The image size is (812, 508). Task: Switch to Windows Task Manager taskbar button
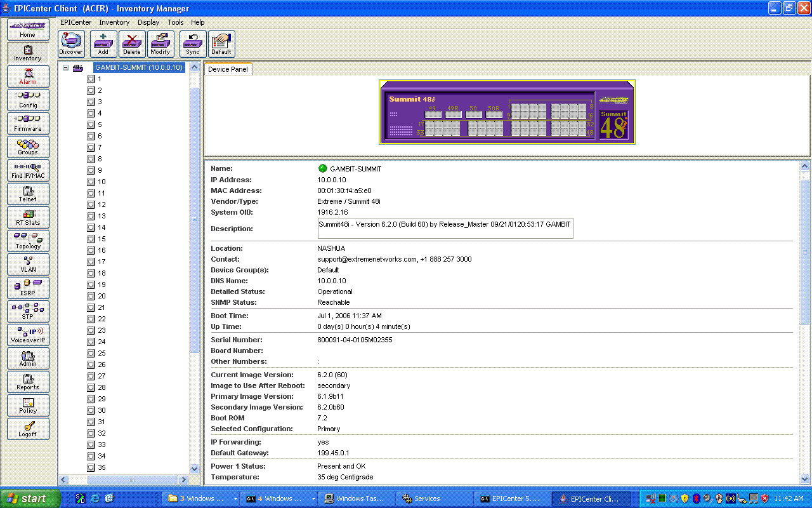[x=356, y=498]
